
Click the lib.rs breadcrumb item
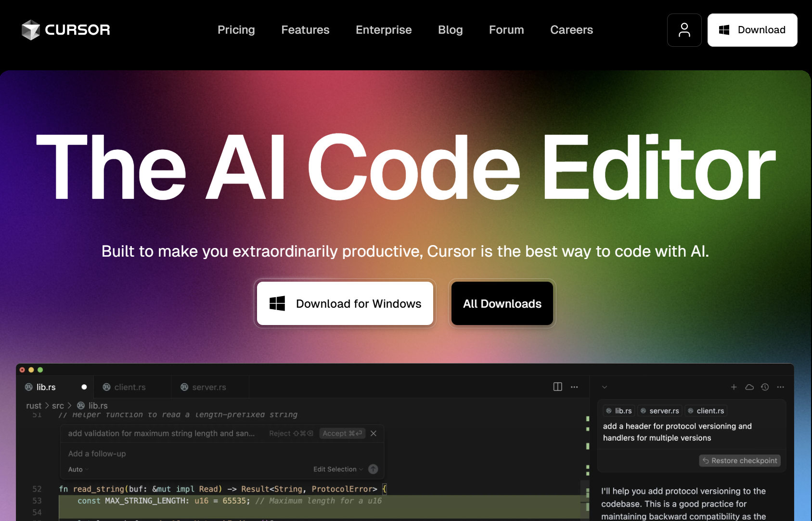pos(92,405)
